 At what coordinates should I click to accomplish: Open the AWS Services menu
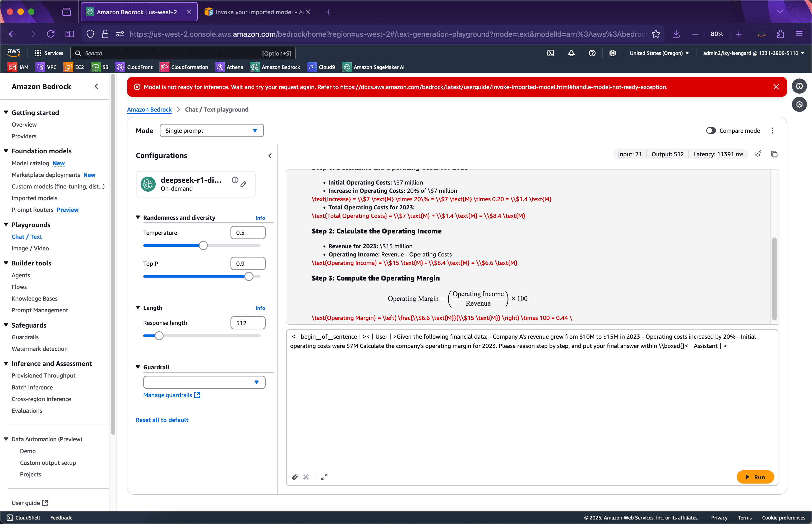[49, 53]
